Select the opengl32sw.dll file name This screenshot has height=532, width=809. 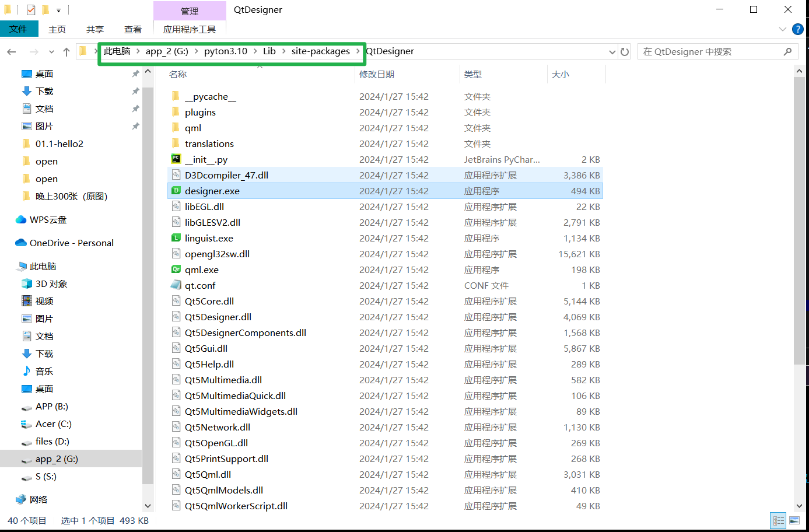[217, 254]
